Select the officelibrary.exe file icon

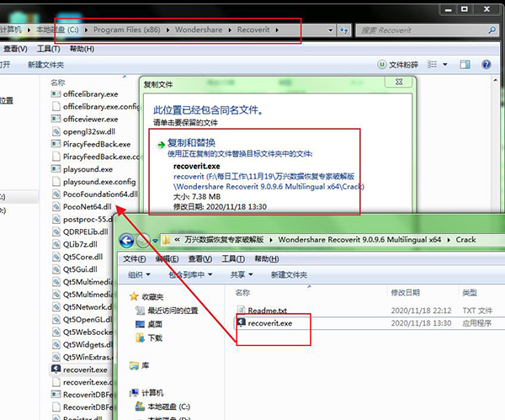pyautogui.click(x=56, y=94)
